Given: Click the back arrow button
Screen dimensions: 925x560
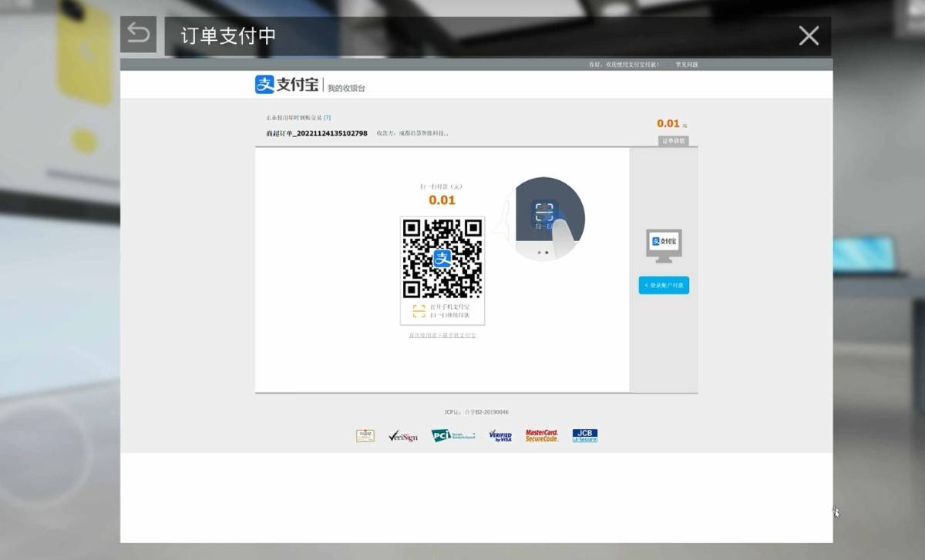Looking at the screenshot, I should 138,35.
